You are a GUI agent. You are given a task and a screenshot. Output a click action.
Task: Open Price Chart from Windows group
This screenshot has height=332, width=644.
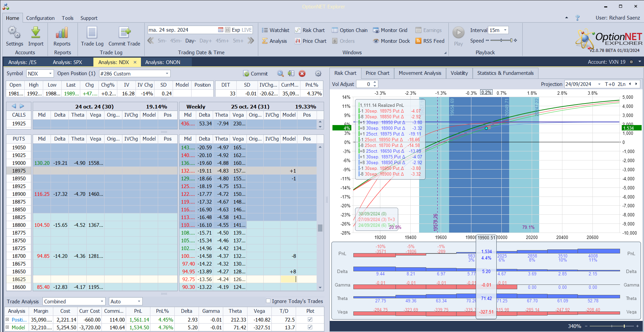point(311,41)
